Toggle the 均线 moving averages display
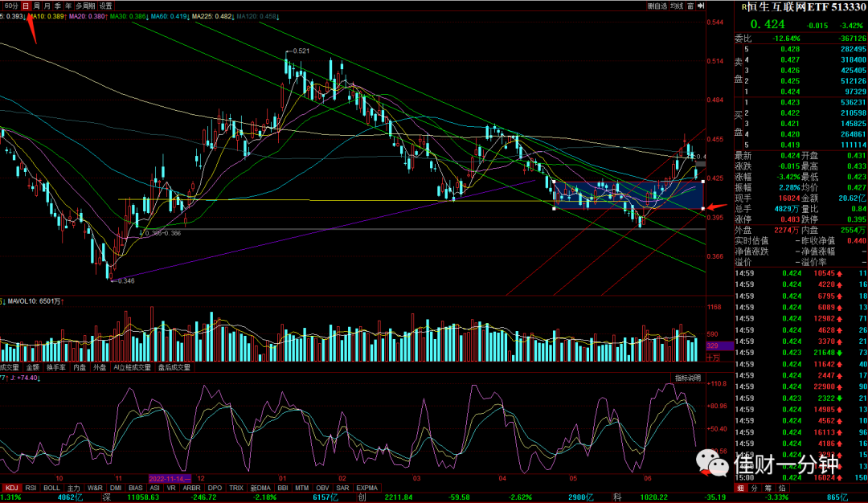 pyautogui.click(x=677, y=6)
